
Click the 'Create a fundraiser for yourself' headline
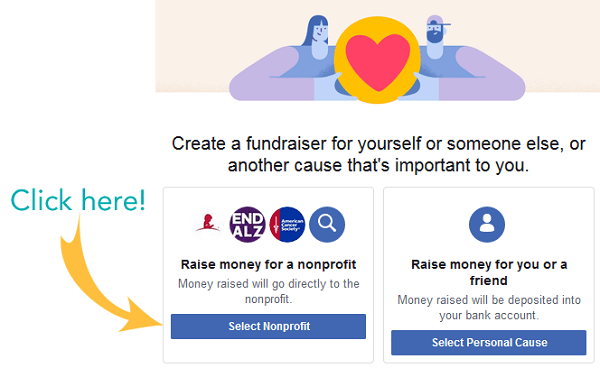(x=378, y=155)
